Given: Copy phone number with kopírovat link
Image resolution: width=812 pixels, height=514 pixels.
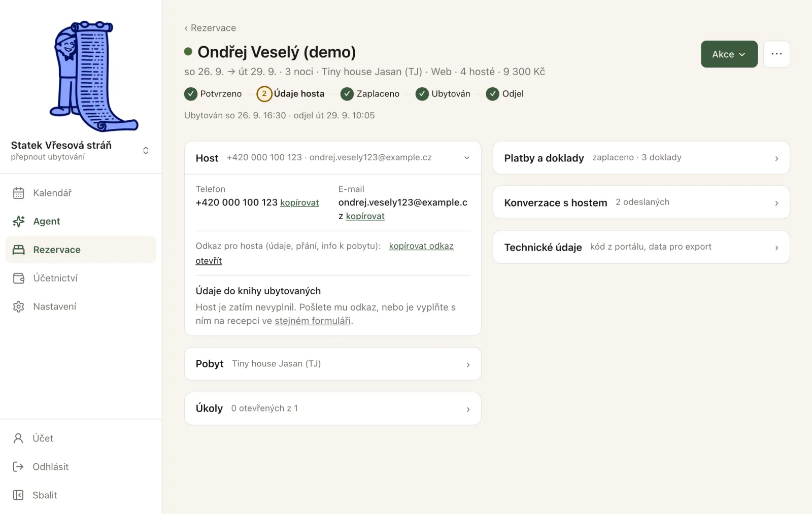Looking at the screenshot, I should pyautogui.click(x=299, y=202).
